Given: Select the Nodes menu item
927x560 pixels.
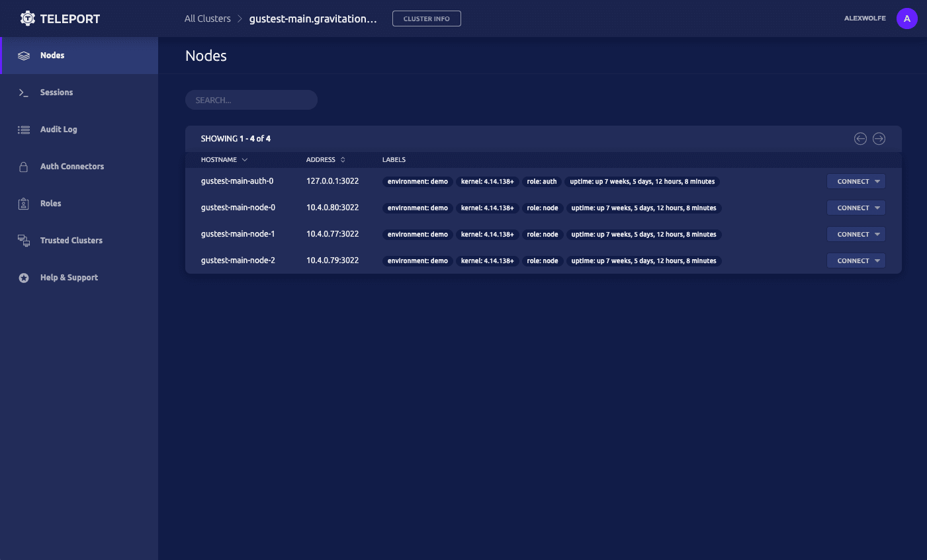Looking at the screenshot, I should [53, 56].
